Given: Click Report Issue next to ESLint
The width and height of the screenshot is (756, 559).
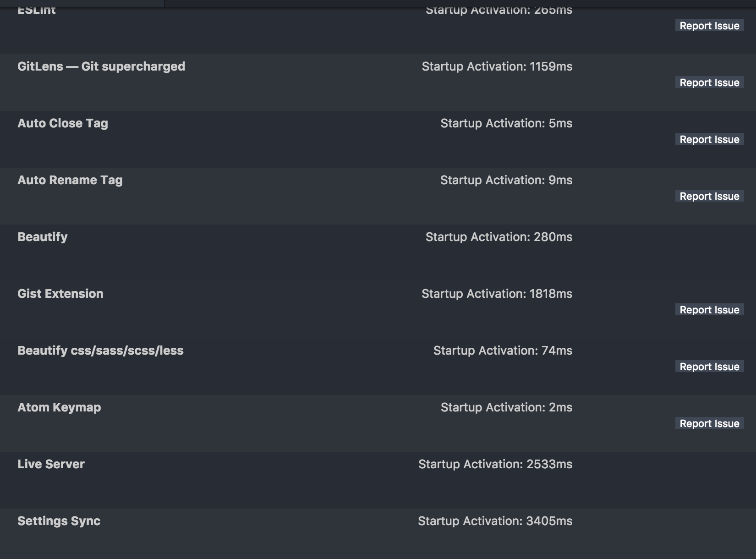Looking at the screenshot, I should click(x=709, y=26).
